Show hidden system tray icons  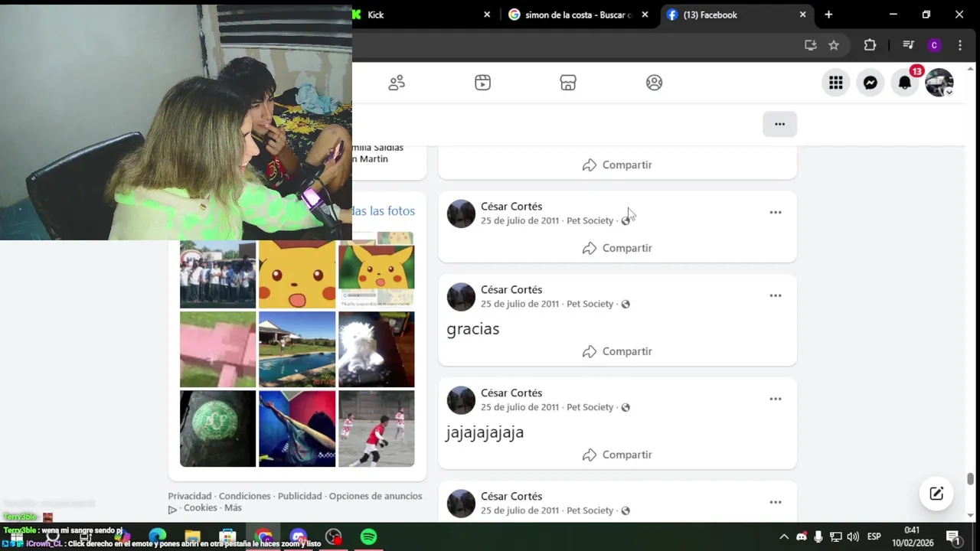coord(784,536)
